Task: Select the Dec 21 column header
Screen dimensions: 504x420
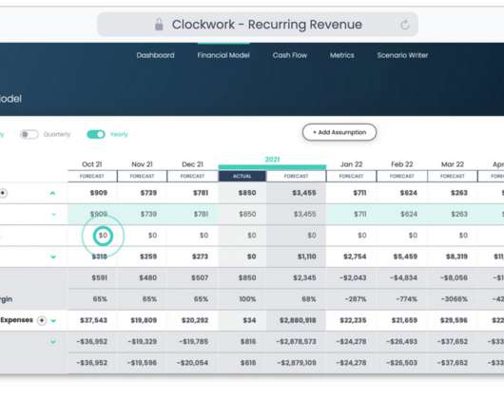Action: 192,164
